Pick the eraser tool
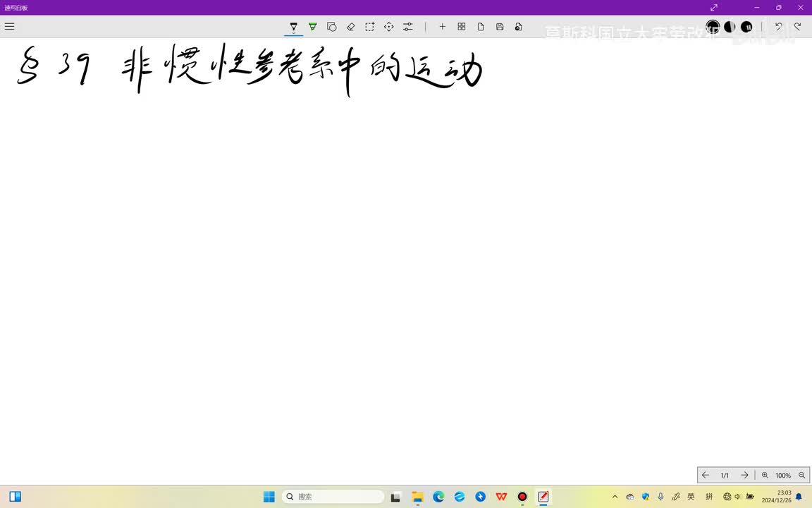 (x=350, y=26)
